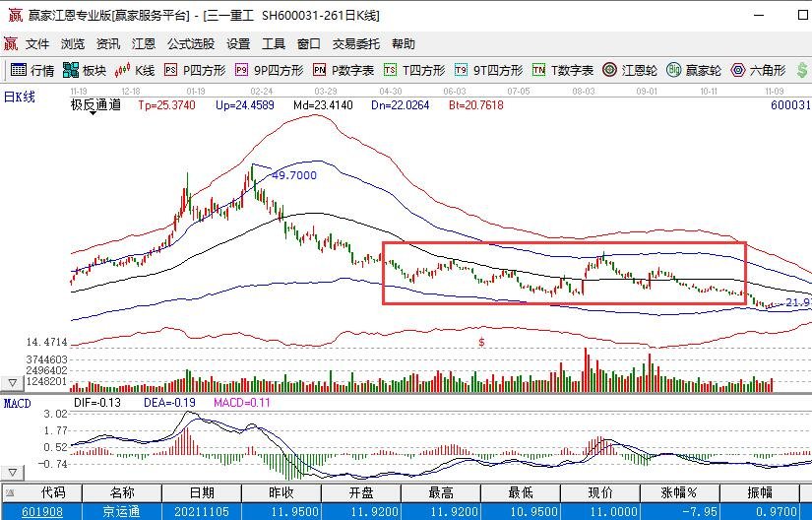Open the 帮助 menu

coord(404,44)
